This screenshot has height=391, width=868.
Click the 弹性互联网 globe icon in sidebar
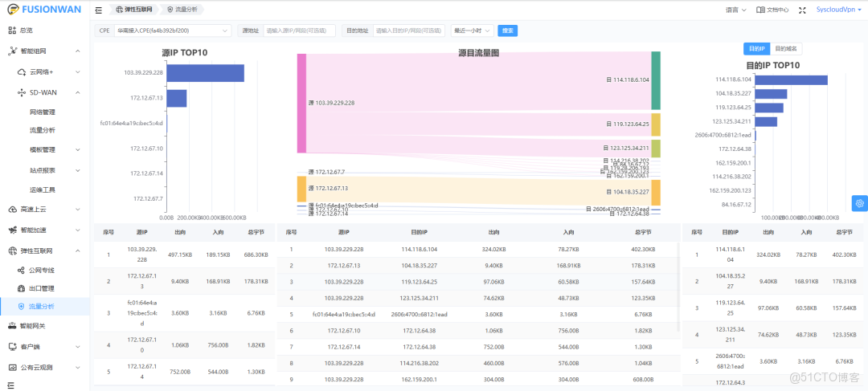pyautogui.click(x=14, y=250)
